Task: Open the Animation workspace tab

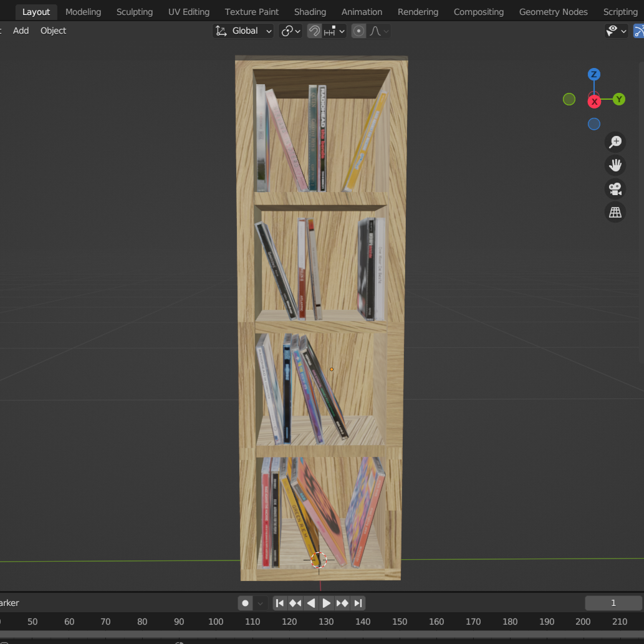Action: tap(362, 12)
